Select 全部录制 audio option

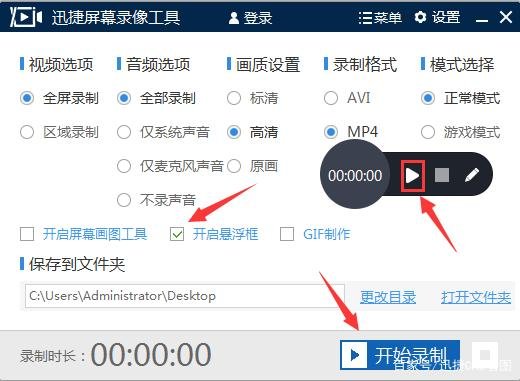coord(156,98)
